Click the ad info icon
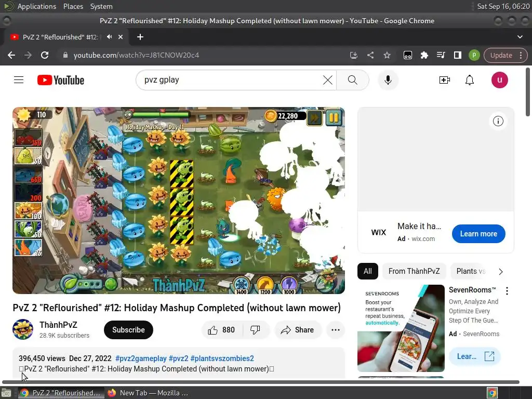Image resolution: width=532 pixels, height=399 pixels. tap(498, 121)
